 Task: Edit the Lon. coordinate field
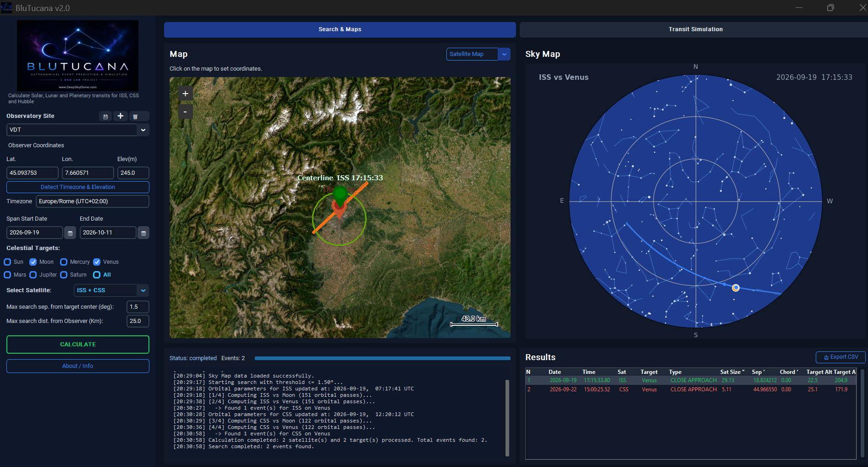click(88, 173)
